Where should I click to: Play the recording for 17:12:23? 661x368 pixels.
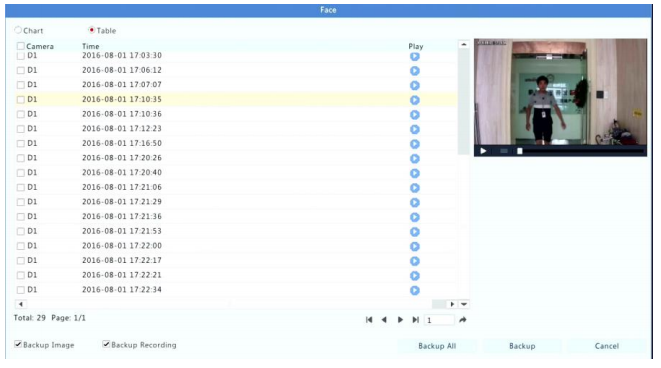click(x=415, y=129)
